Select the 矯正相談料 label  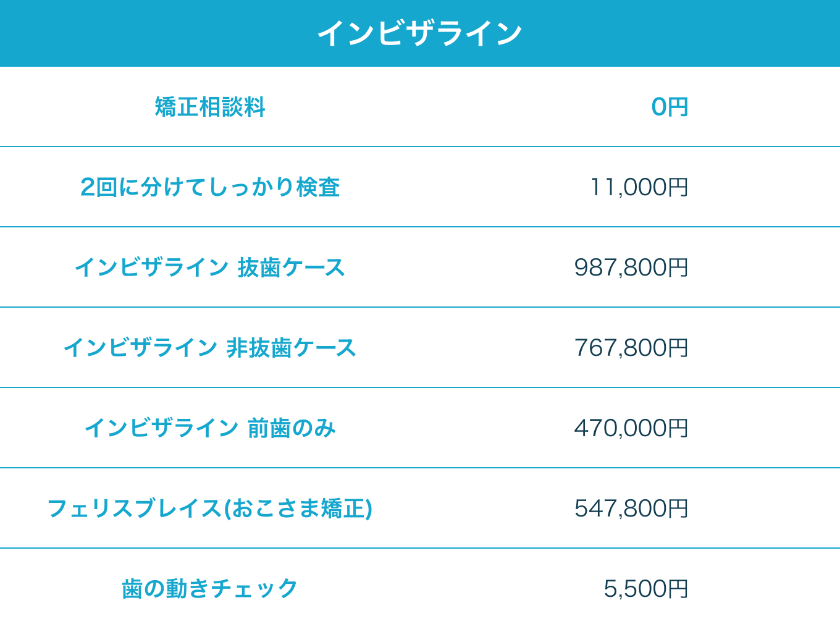click(x=210, y=107)
